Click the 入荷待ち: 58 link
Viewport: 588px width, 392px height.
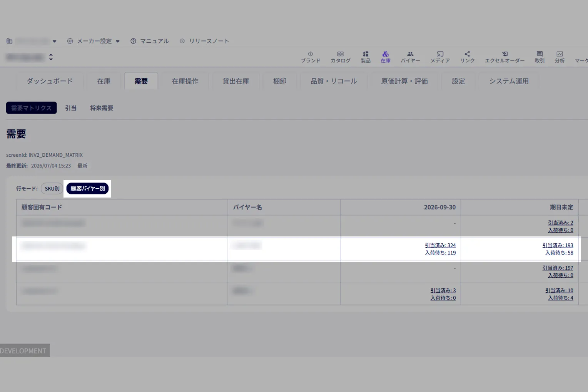pyautogui.click(x=559, y=253)
